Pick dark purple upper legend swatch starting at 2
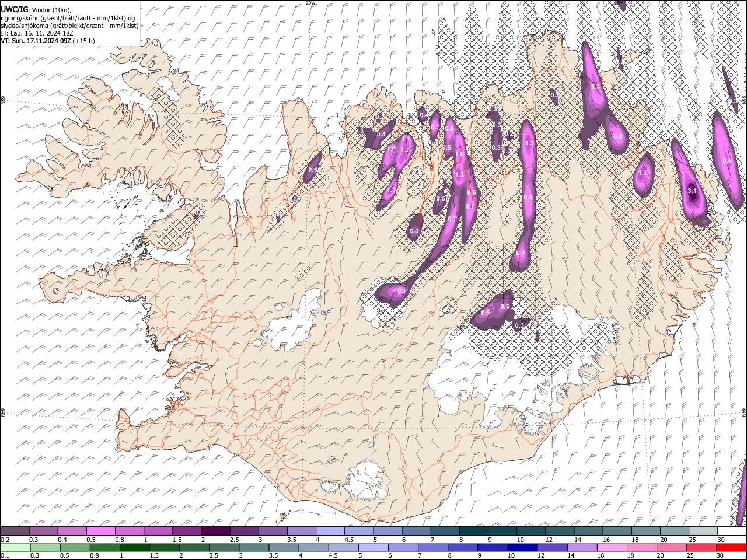747x560 pixels. pos(215,531)
